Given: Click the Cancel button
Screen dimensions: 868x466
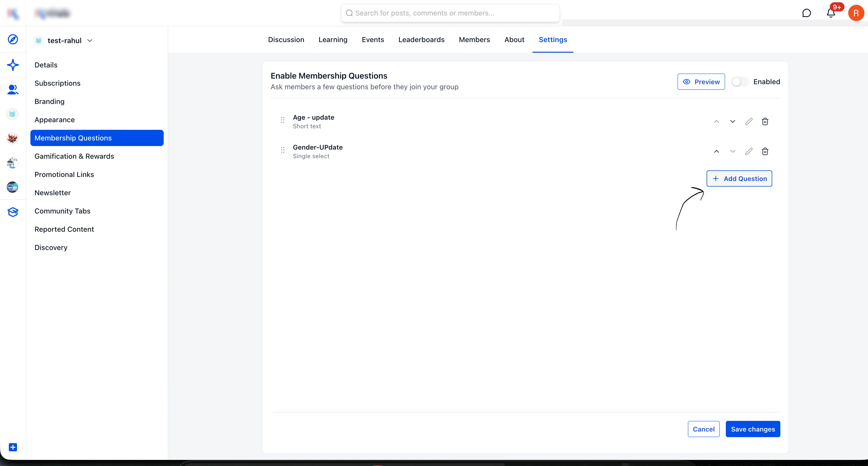Looking at the screenshot, I should [x=704, y=429].
